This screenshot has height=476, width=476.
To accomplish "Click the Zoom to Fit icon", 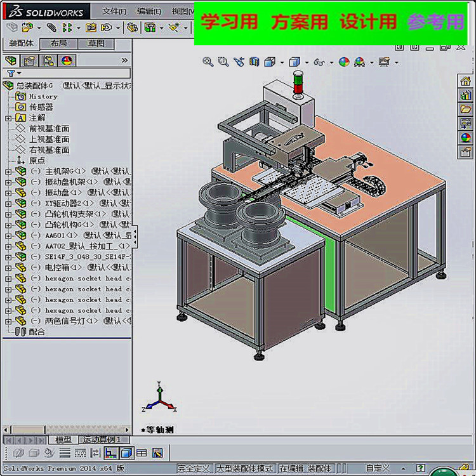I will pyautogui.click(x=208, y=62).
